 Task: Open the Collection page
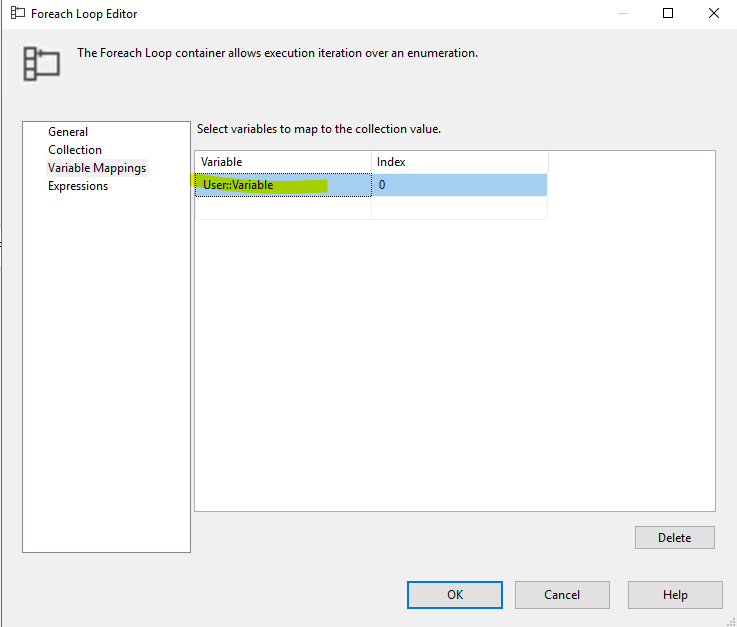tap(75, 150)
